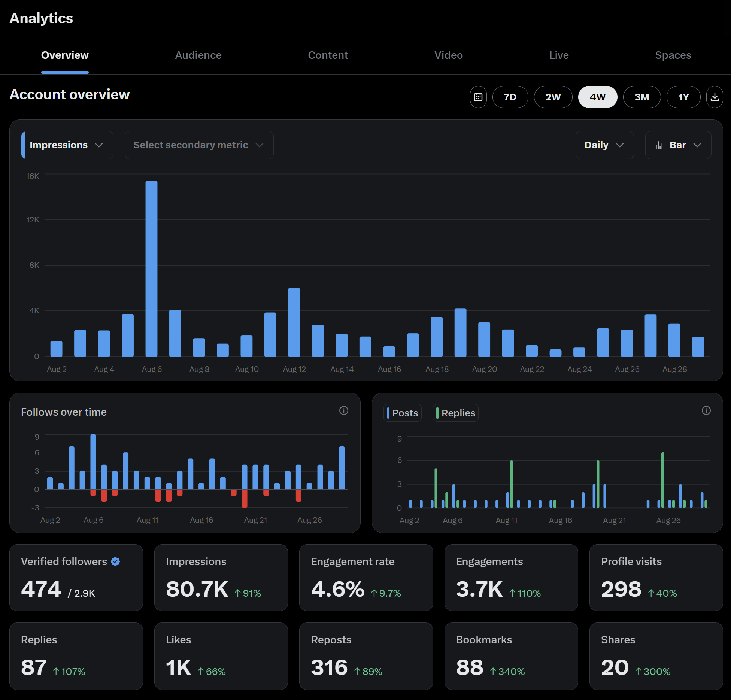Screen dimensions: 731x700
Task: Expand the Daily granularity dropdown
Action: pos(604,145)
